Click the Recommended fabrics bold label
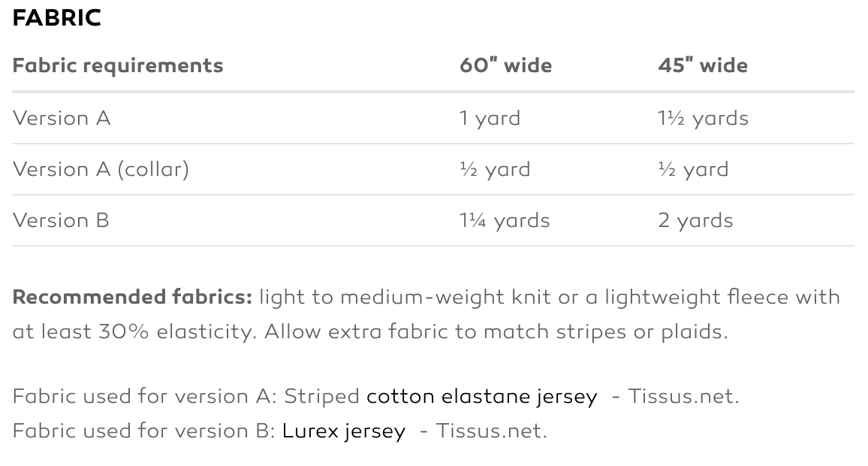The width and height of the screenshot is (868, 466). [x=132, y=297]
